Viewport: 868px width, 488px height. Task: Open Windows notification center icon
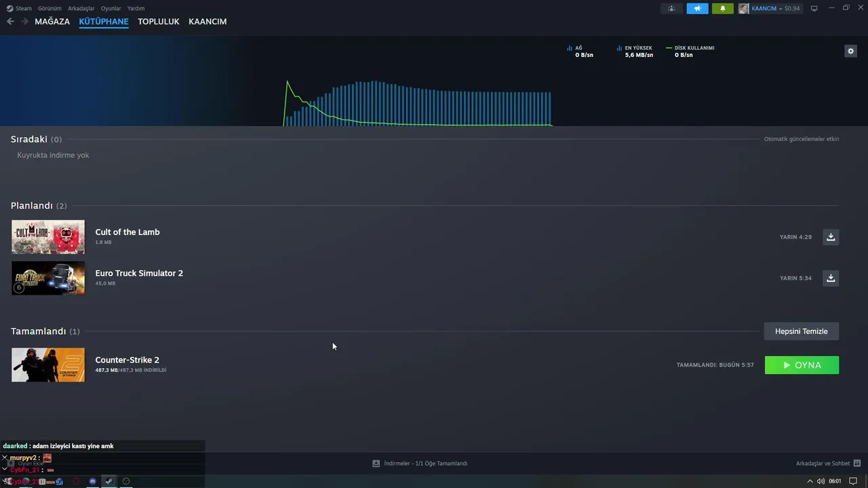[853, 481]
